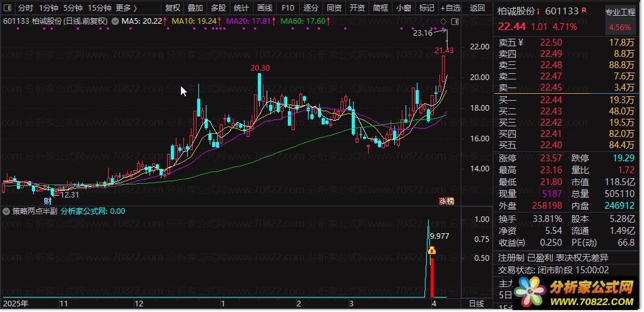Viewport: 644px width, 312px height.
Task: Open the 统计 statistics tool
Action: 241,8
